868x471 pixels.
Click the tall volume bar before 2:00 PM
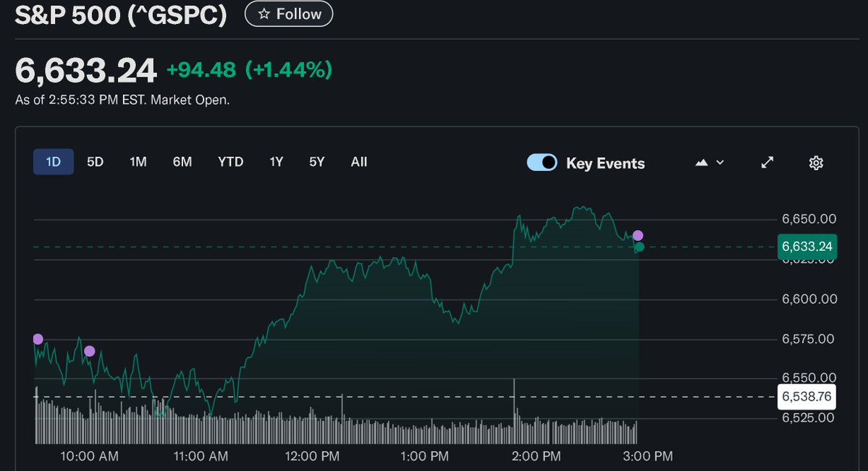coord(514,411)
